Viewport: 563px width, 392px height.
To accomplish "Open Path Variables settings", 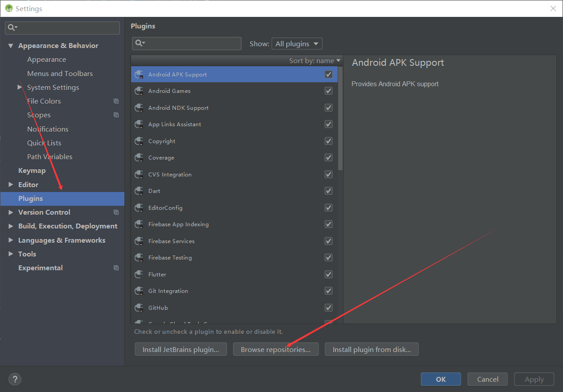I will (49, 156).
